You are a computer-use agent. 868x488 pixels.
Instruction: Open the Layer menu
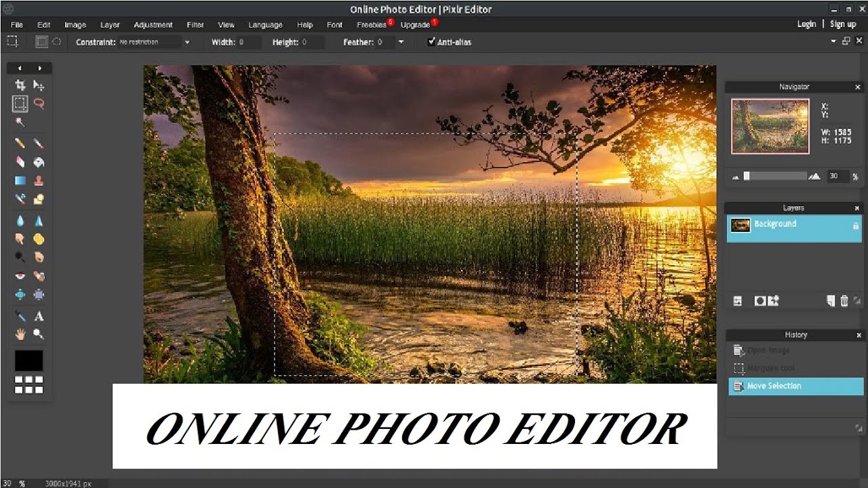110,24
